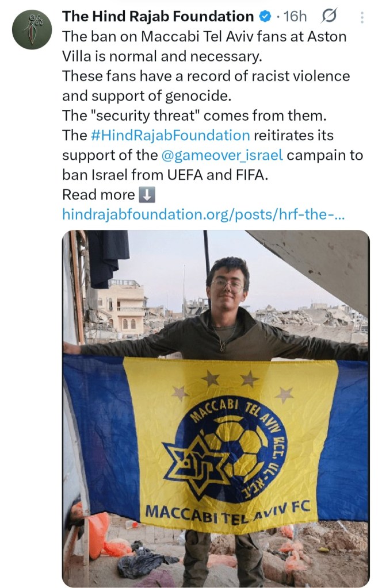
Task: Click the "security threat" sentence in the post
Action: (x=194, y=115)
